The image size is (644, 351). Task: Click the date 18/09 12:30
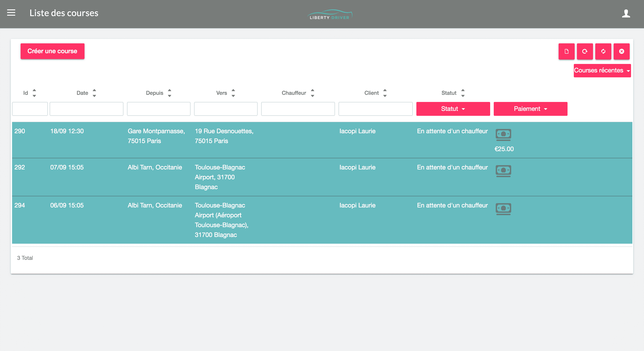click(x=67, y=131)
